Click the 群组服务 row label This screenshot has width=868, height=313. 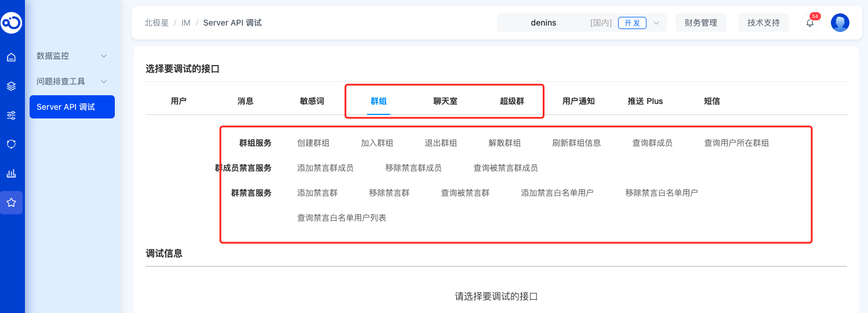click(255, 143)
